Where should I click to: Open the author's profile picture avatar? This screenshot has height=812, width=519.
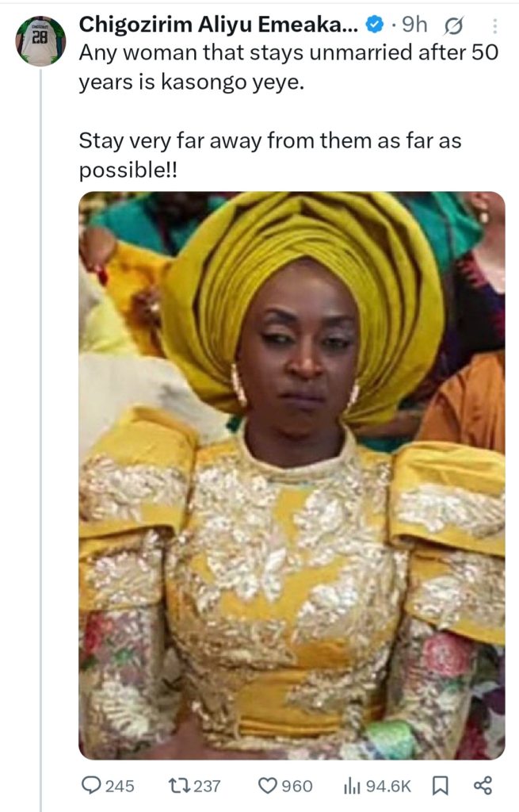[40, 40]
